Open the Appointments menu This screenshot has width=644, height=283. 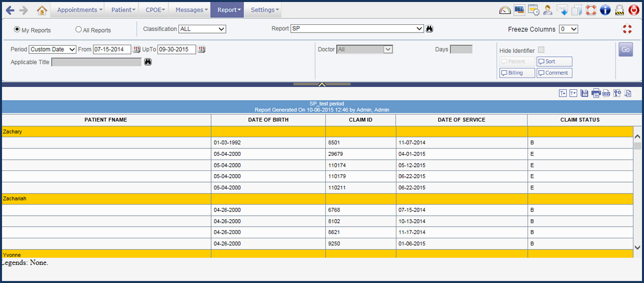click(77, 10)
